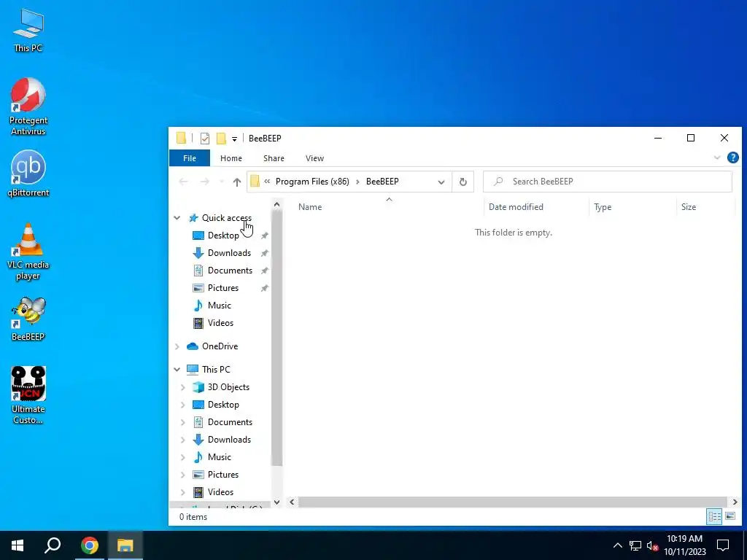The width and height of the screenshot is (747, 560).
Task: Expand the OneDrive tree node
Action: (177, 346)
